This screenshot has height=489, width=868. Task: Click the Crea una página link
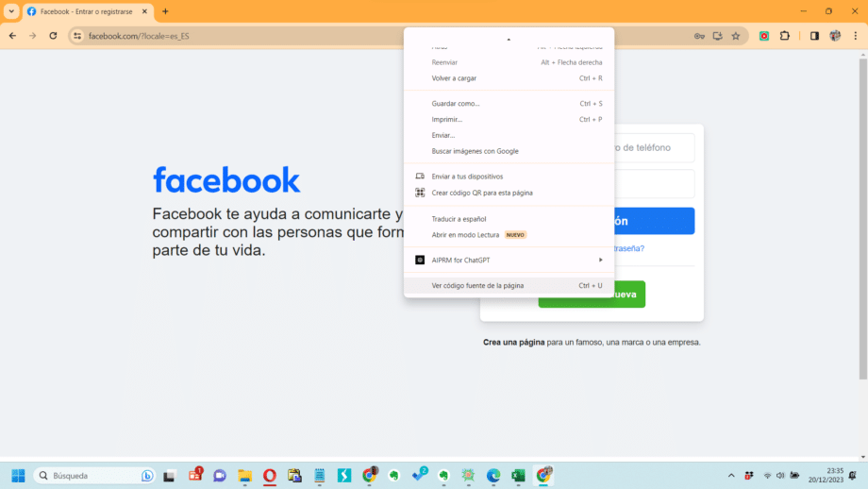pyautogui.click(x=513, y=343)
